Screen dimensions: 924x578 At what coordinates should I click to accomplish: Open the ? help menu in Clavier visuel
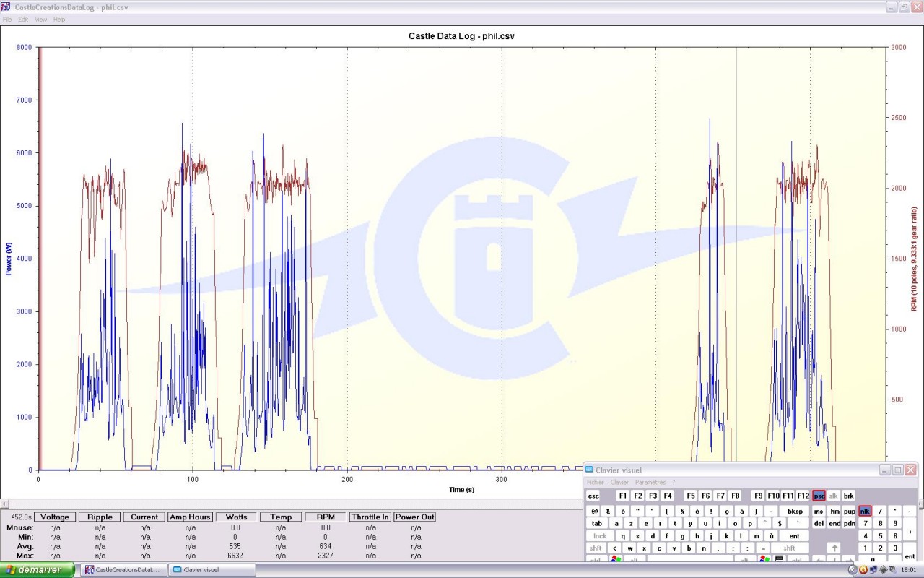point(674,482)
